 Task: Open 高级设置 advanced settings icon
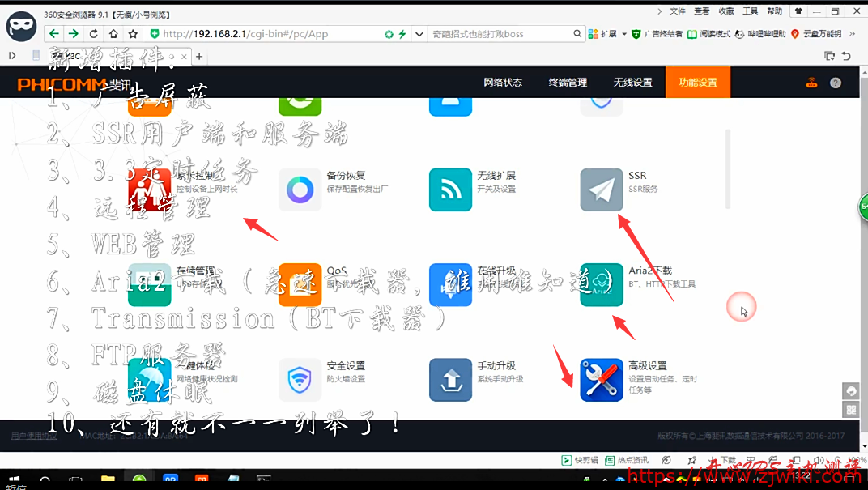602,378
